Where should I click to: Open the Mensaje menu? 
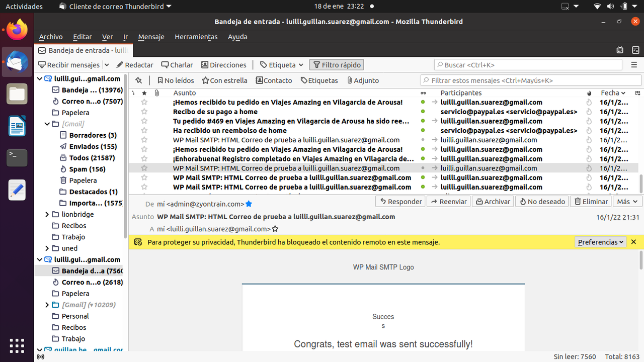tap(151, 37)
